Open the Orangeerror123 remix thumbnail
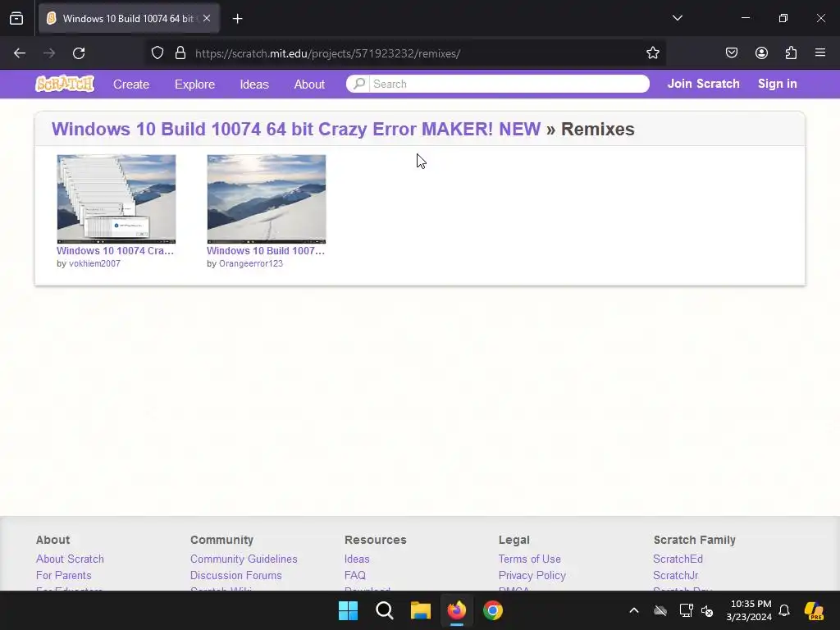840x630 pixels. point(267,199)
